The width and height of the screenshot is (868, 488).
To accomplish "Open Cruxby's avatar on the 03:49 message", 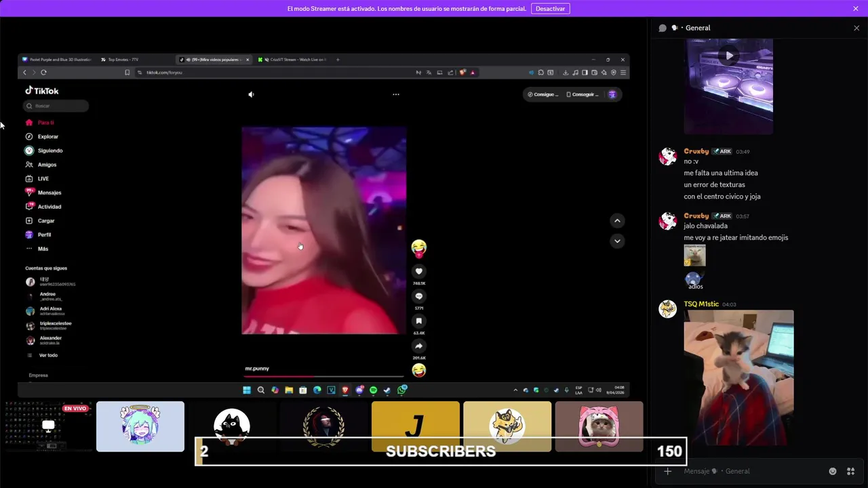I will (668, 157).
